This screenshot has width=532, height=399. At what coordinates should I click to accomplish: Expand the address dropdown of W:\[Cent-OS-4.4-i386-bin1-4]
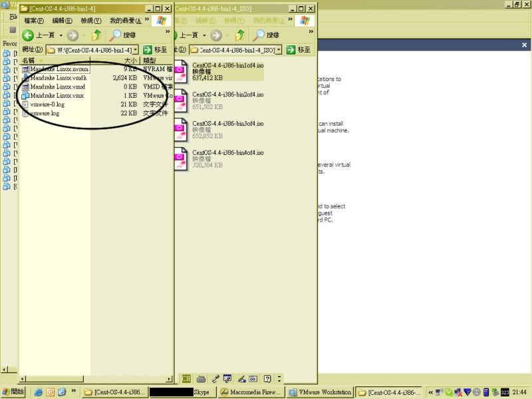coord(136,50)
